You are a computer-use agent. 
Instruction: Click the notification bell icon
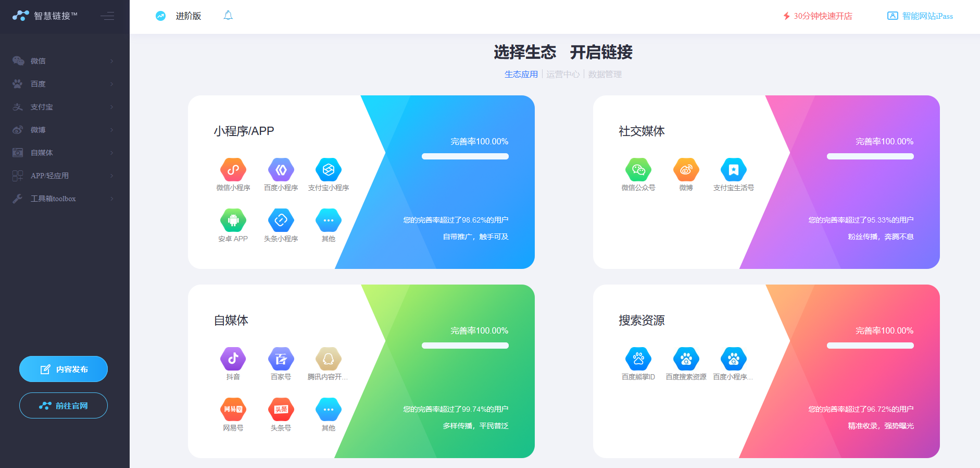coord(228,16)
